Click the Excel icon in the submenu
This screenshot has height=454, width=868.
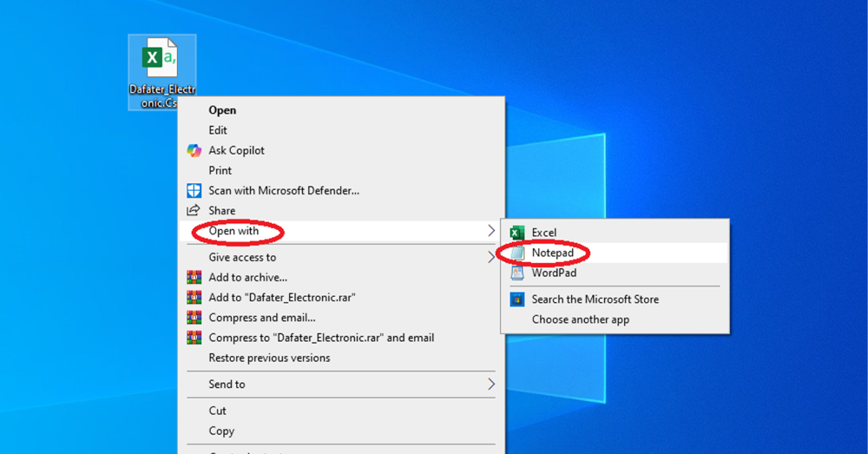517,233
